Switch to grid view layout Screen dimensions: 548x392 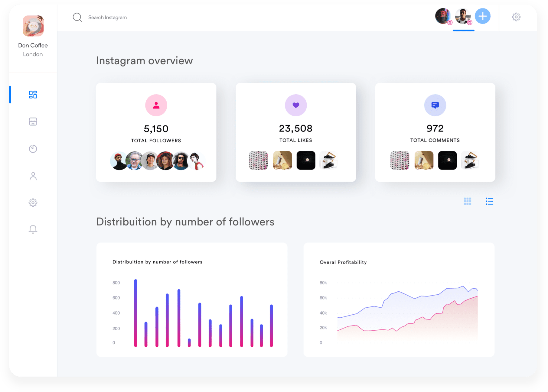coord(467,201)
